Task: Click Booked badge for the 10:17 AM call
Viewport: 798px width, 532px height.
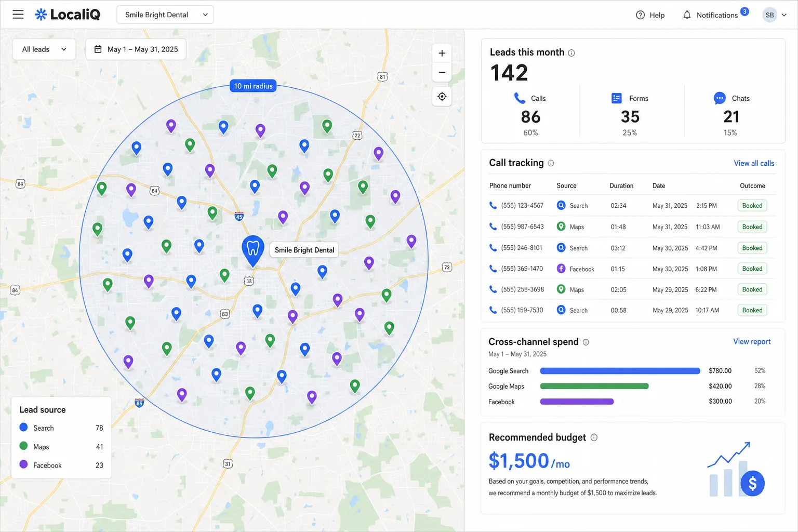Action: 752,310
